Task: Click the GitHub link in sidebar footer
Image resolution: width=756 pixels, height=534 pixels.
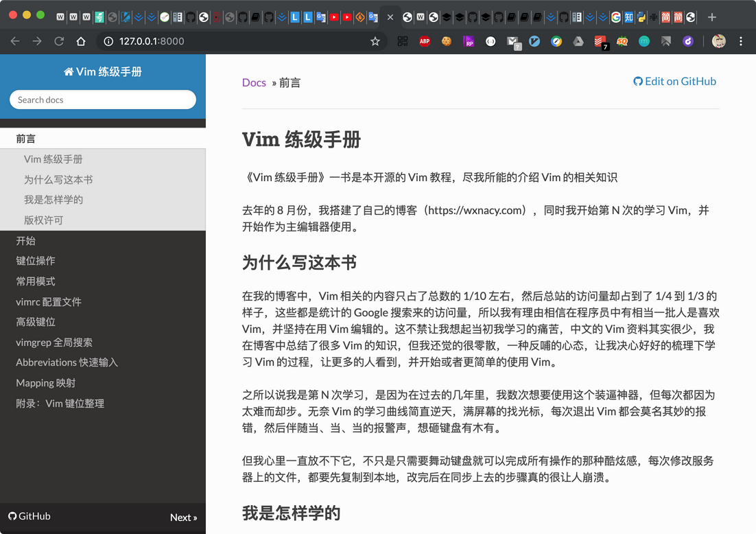Action: pyautogui.click(x=29, y=516)
